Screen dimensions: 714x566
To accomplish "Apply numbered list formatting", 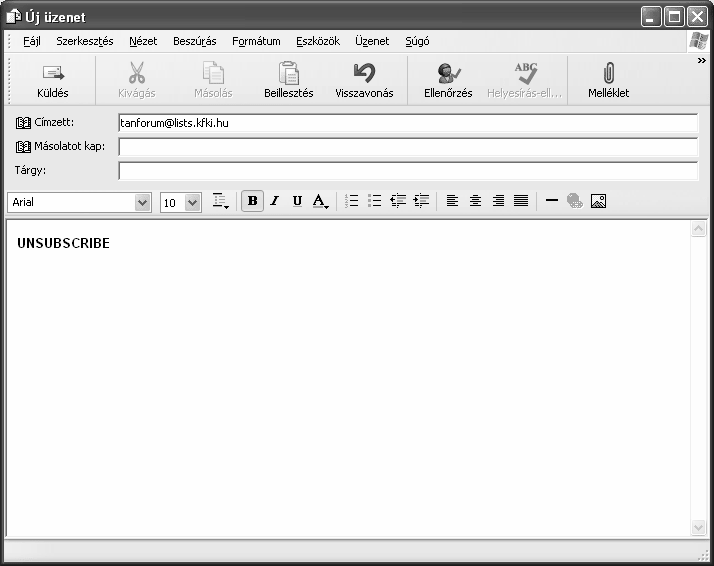I will point(352,201).
